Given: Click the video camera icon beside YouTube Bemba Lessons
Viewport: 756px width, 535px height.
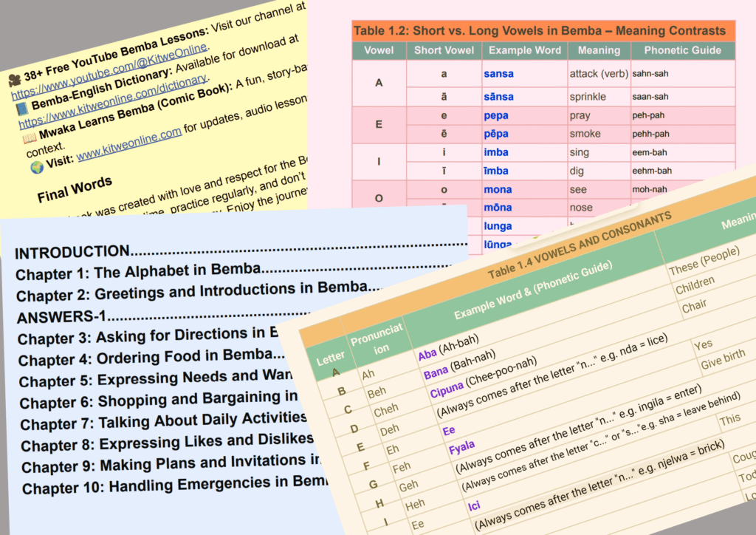Looking at the screenshot, I should click(15, 80).
